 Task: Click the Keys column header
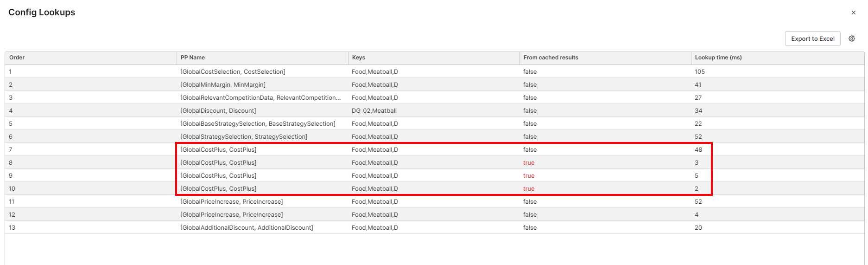coord(359,58)
